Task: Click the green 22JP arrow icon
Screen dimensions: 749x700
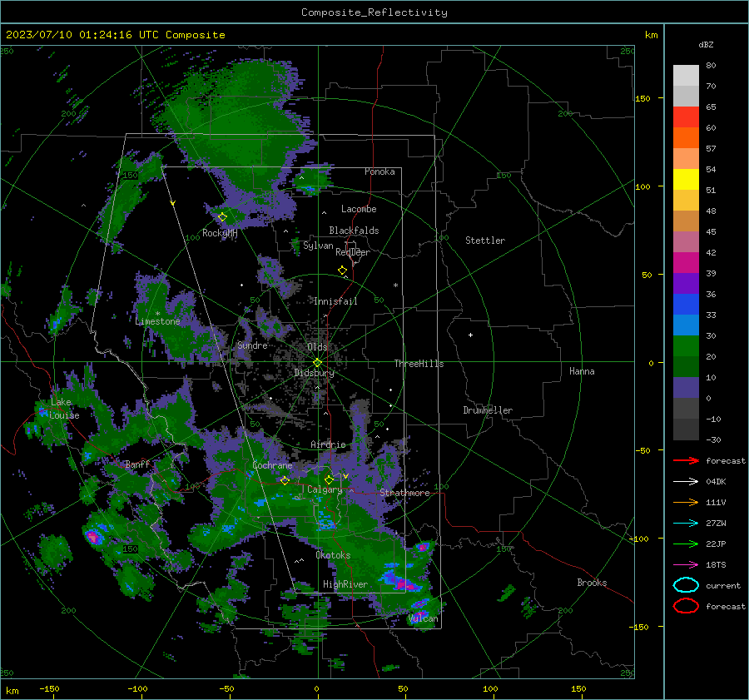Action: click(x=686, y=544)
